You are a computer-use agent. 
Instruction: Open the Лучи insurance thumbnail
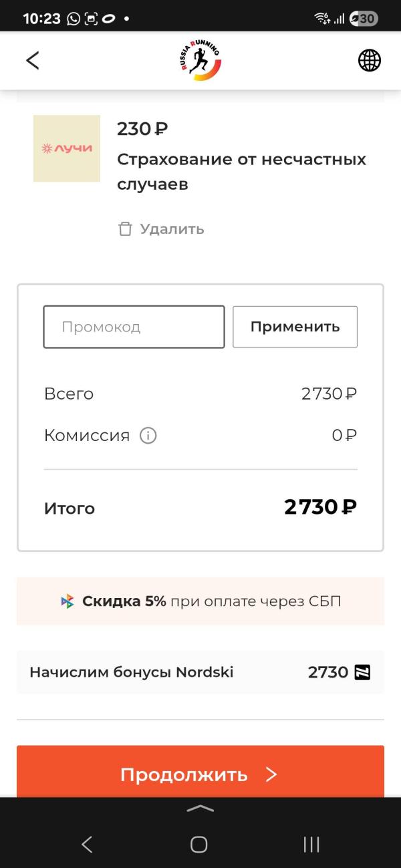point(67,148)
